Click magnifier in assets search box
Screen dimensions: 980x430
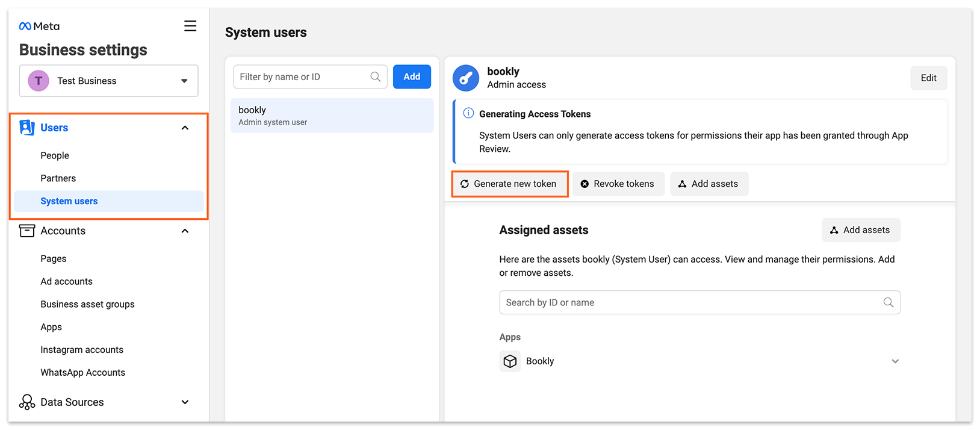pyautogui.click(x=889, y=302)
